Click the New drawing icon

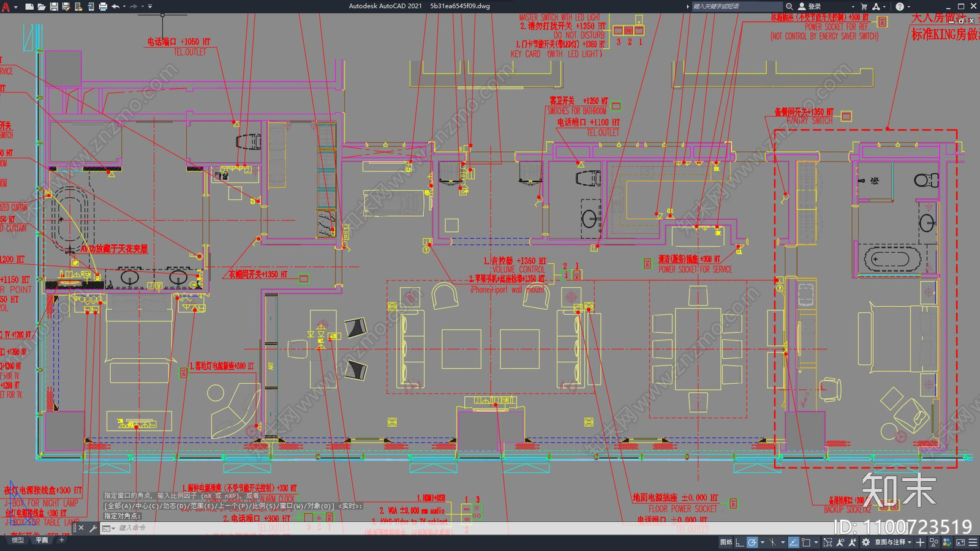[29, 6]
